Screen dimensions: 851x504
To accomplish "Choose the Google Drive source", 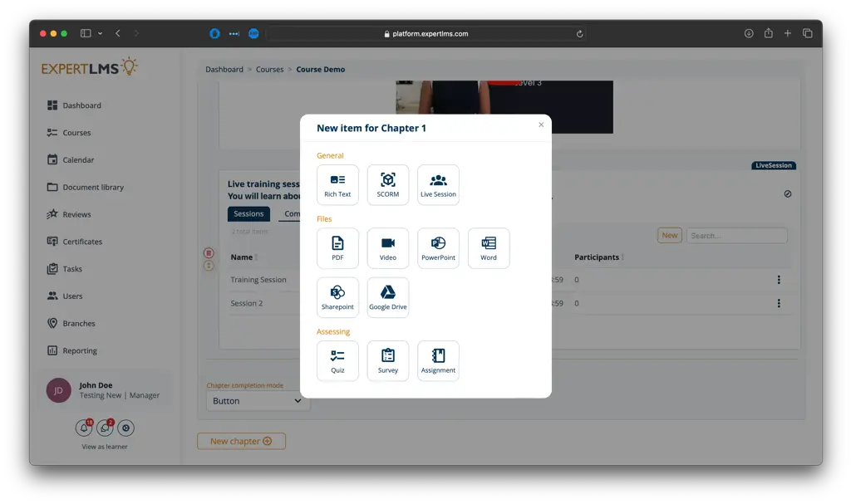I will click(388, 297).
